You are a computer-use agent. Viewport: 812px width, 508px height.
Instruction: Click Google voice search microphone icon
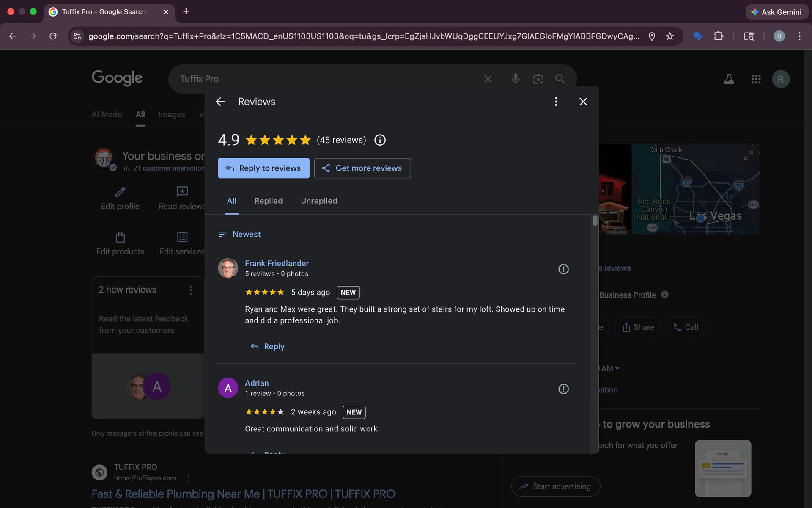pos(515,79)
